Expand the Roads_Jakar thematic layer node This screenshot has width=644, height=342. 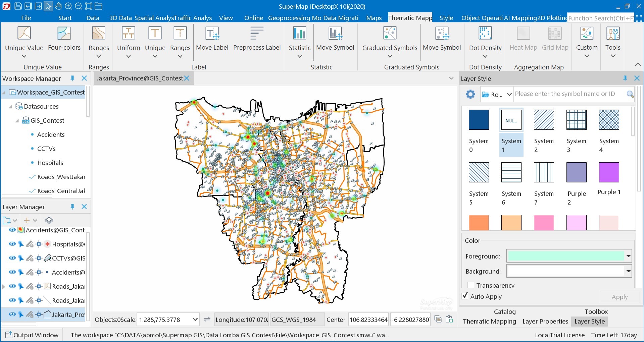click(x=4, y=286)
